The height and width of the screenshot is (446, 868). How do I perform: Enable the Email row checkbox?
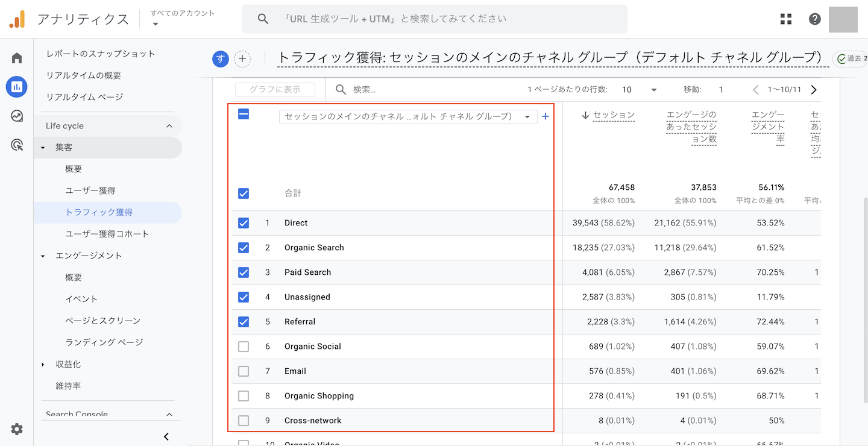tap(244, 371)
